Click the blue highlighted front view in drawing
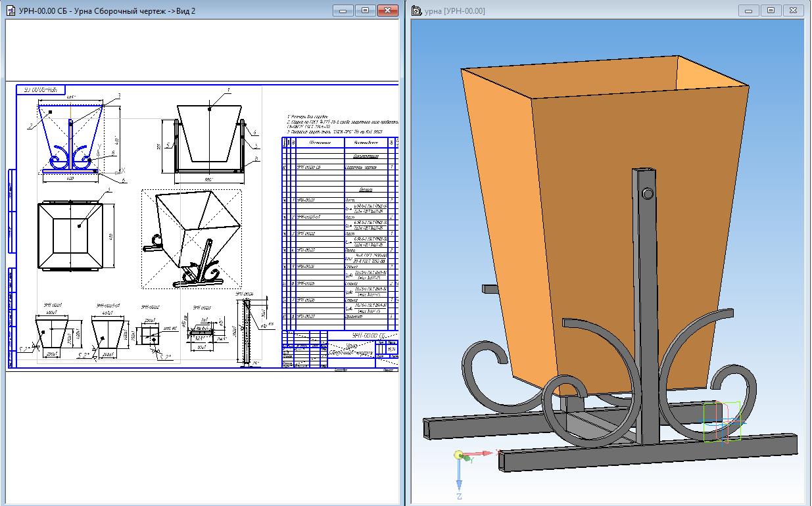 click(x=70, y=139)
